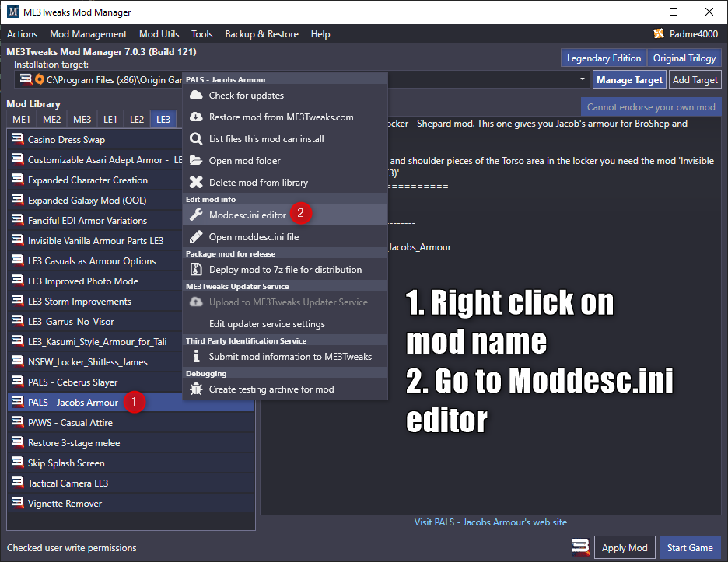Image resolution: width=728 pixels, height=562 pixels.
Task: Open the Backup & Restore menu
Action: [x=262, y=34]
